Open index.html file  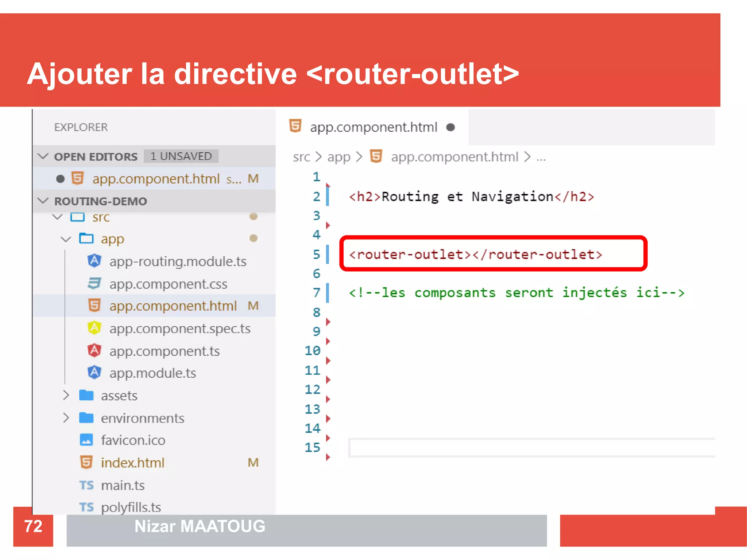pyautogui.click(x=133, y=463)
